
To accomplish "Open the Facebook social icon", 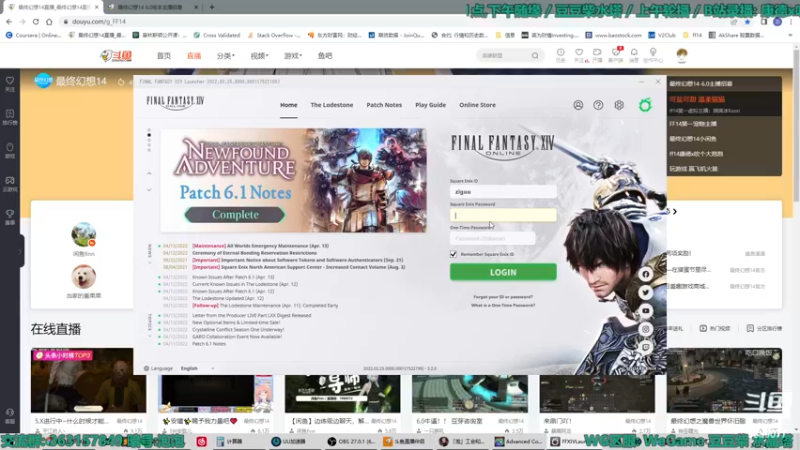I will pyautogui.click(x=645, y=274).
